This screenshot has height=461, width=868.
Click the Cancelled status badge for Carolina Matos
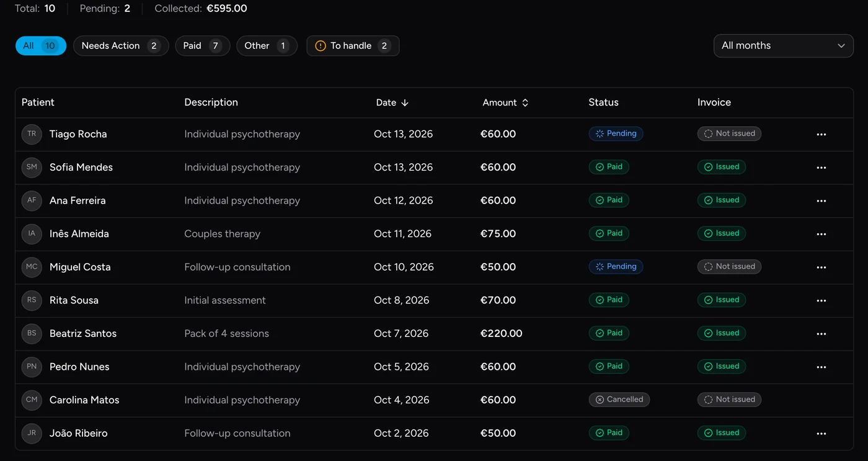pos(619,400)
